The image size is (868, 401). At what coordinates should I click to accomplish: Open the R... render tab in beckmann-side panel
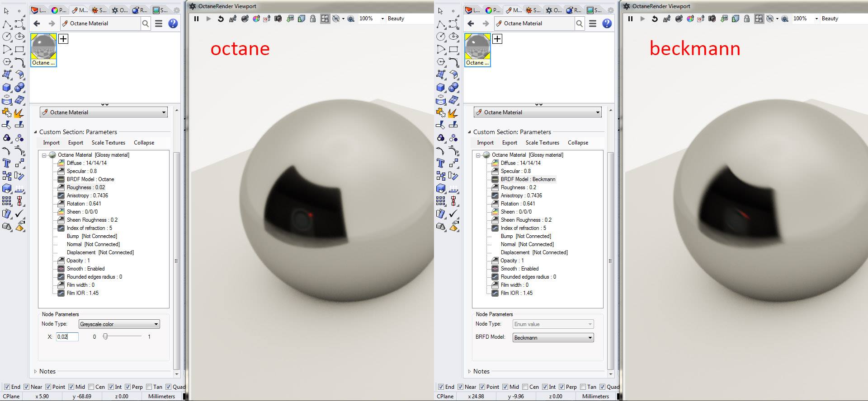[574, 10]
